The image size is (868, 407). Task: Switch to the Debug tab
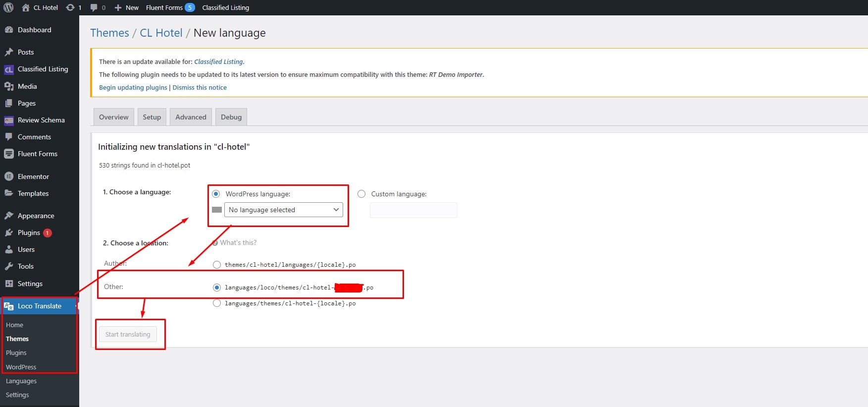point(231,117)
